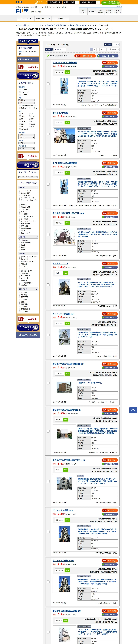Open S-RESIDENCE大曽根駅前 first listing photo
The image size is (138, 644).
[x=64, y=86]
